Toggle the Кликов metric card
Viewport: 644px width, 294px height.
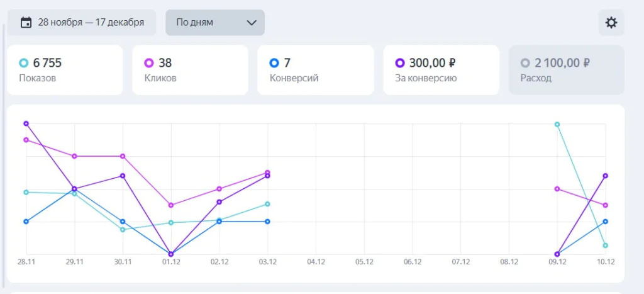click(x=190, y=70)
